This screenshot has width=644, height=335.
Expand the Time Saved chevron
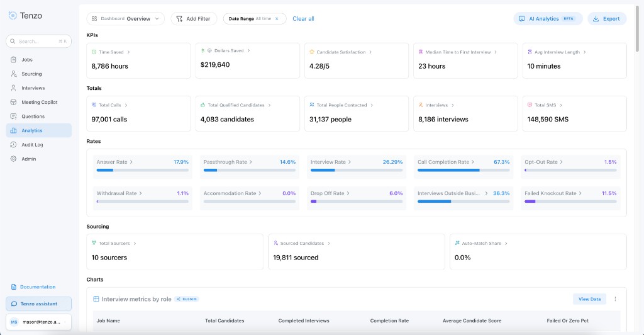click(128, 52)
